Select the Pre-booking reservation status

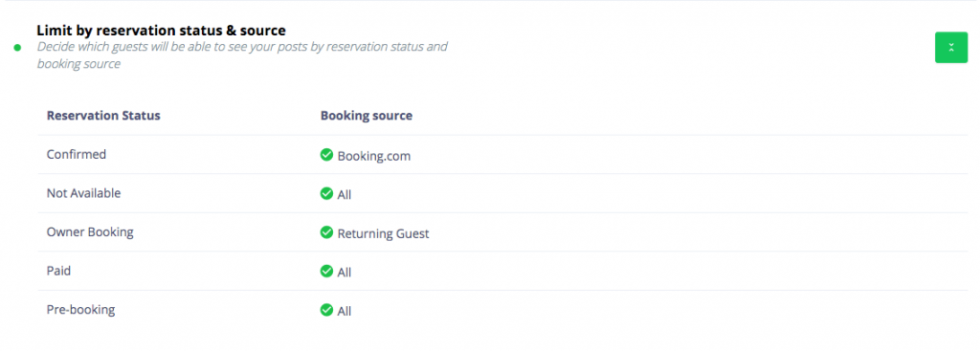click(80, 310)
